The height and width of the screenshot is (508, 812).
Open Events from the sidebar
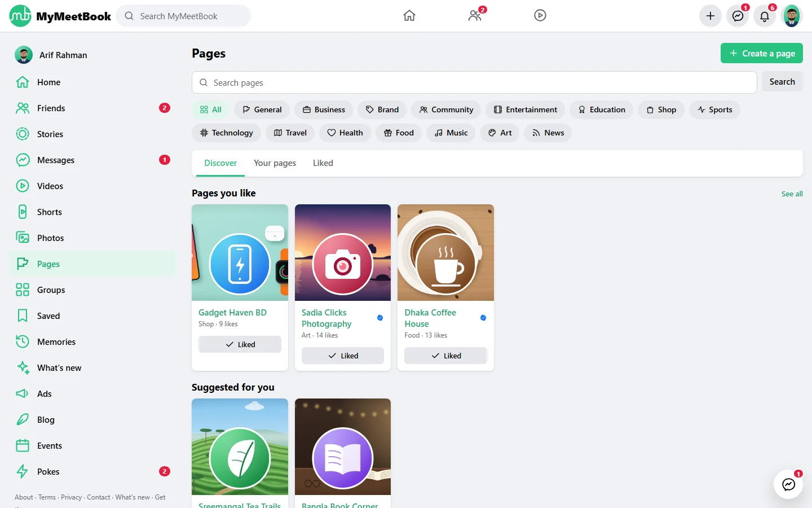coord(92,446)
